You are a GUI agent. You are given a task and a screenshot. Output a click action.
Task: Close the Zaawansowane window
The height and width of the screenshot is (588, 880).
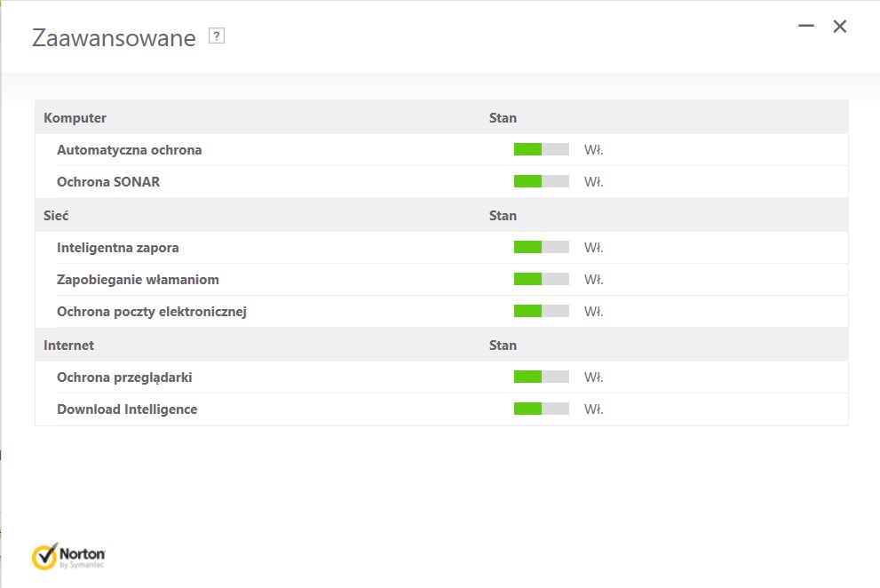(x=839, y=27)
